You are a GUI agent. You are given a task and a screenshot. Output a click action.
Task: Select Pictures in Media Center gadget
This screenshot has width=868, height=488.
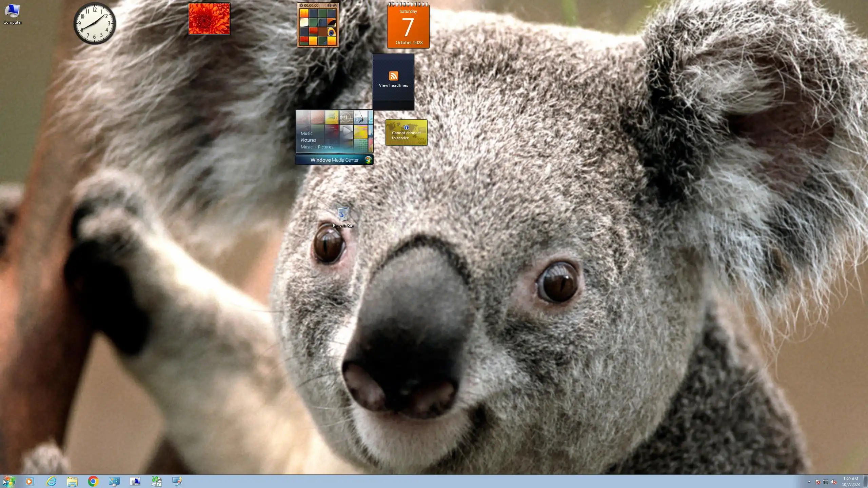click(308, 140)
